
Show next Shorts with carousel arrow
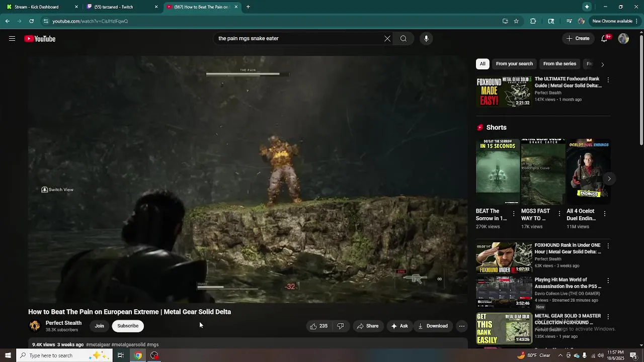[x=609, y=178]
